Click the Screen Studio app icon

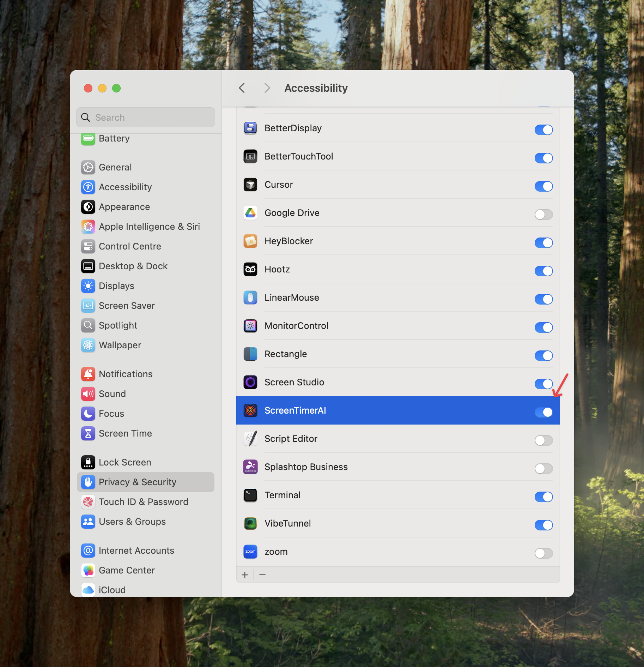(x=250, y=382)
